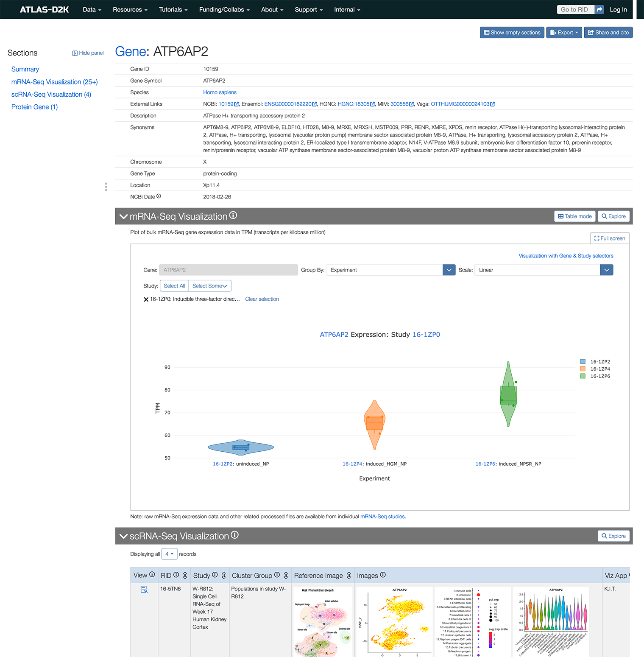The height and width of the screenshot is (657, 644).
Task: Open the ATP6AP2 violin plot thumbnail
Action: [x=551, y=622]
